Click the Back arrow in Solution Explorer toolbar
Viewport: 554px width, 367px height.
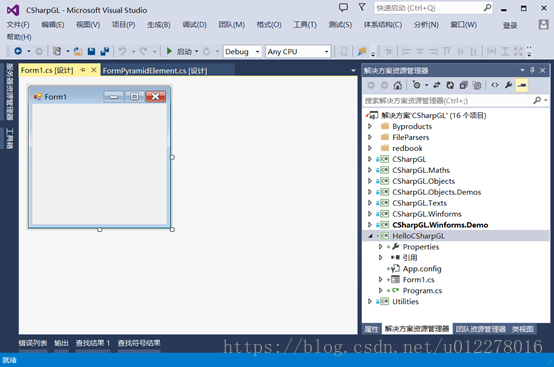click(x=371, y=85)
